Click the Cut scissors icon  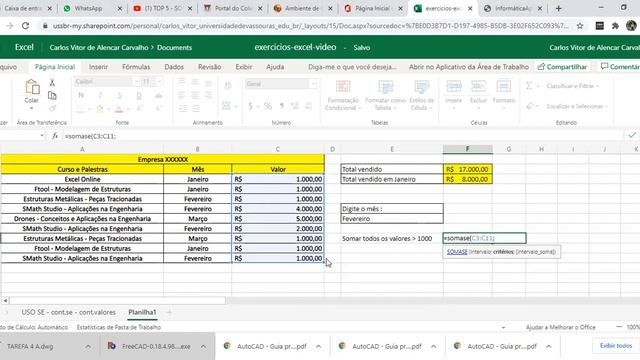point(52,82)
